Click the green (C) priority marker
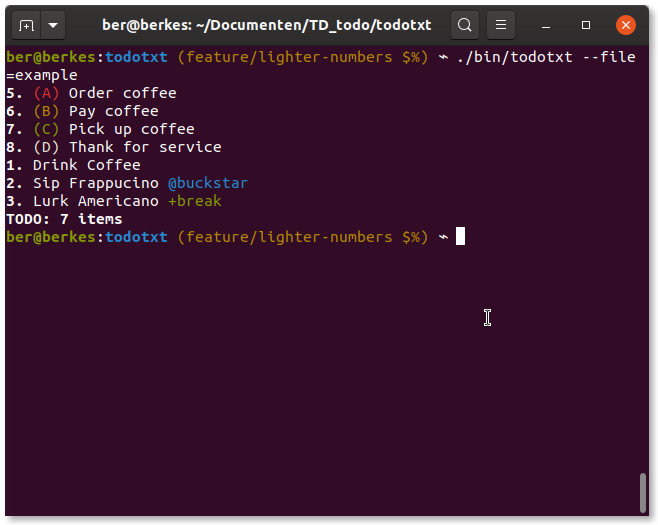 [46, 129]
